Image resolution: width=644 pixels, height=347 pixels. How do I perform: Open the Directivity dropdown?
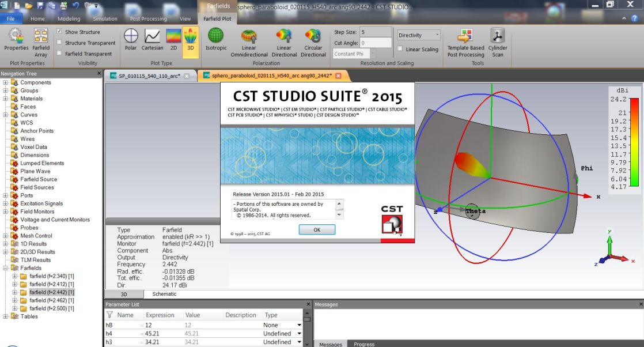tap(419, 35)
